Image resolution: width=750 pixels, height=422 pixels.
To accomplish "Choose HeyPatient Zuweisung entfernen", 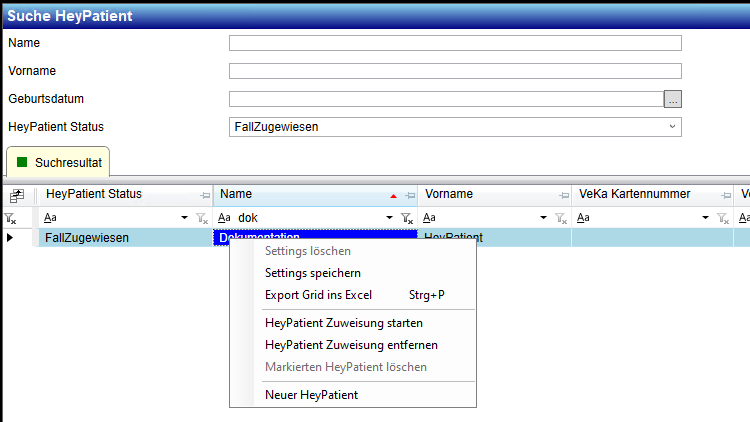I will [x=353, y=345].
